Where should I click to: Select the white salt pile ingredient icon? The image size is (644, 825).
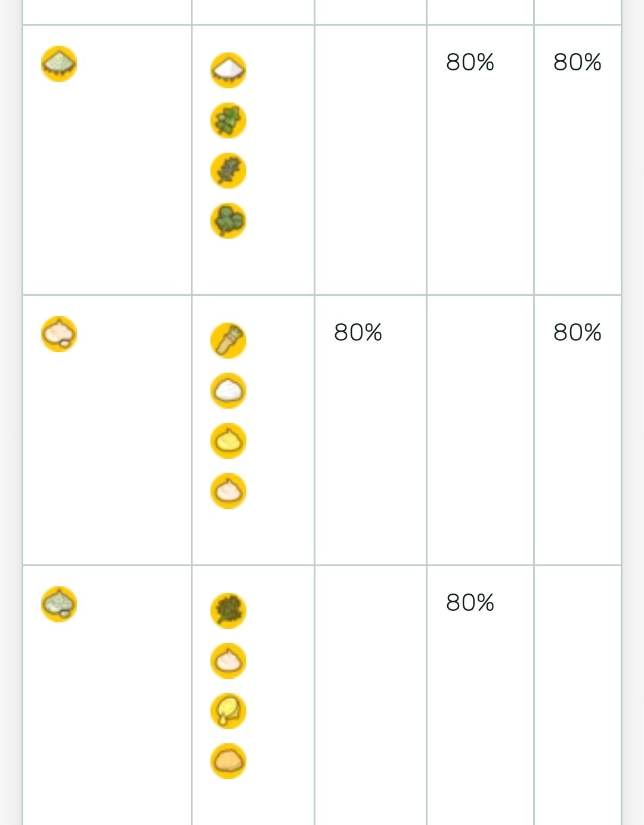[x=228, y=70]
